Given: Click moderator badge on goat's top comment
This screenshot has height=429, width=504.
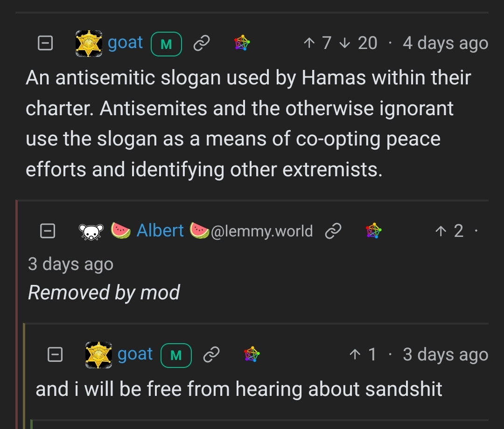Looking at the screenshot, I should pyautogui.click(x=166, y=44).
